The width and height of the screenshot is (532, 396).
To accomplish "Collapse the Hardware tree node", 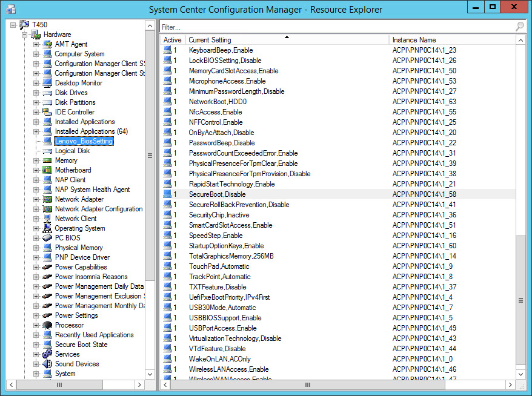I will click(x=25, y=35).
